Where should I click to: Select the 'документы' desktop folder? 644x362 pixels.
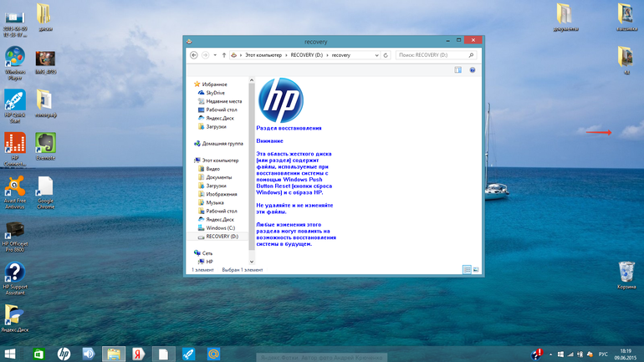point(565,18)
